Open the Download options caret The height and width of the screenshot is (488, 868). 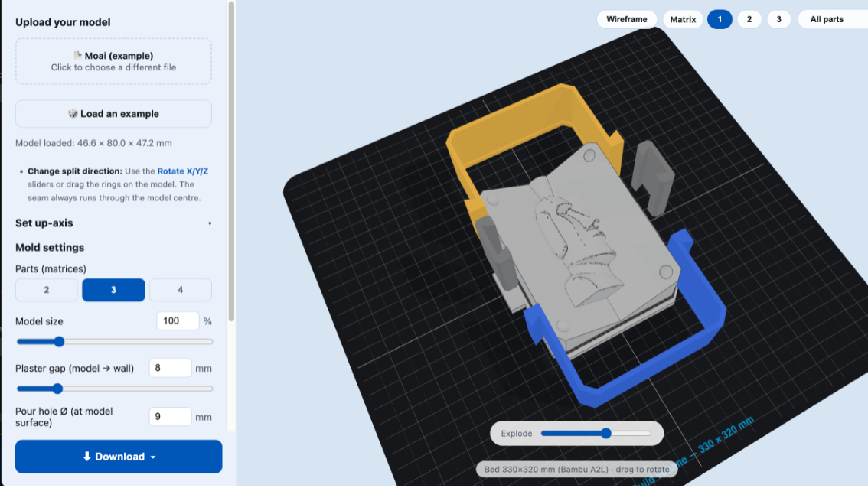coord(153,457)
